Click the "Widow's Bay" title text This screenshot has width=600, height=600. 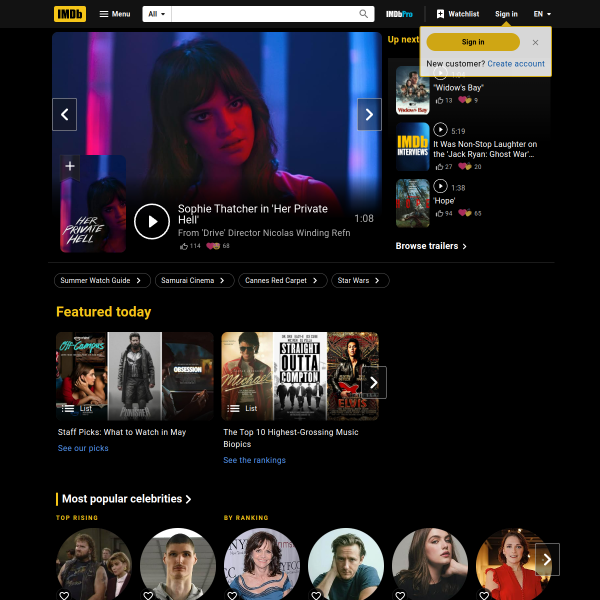(x=458, y=88)
